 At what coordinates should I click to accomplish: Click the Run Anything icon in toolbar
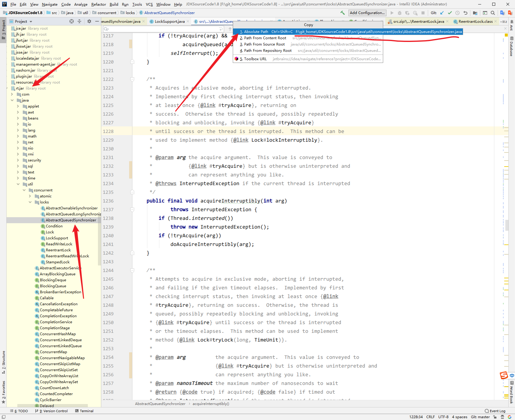(x=485, y=13)
